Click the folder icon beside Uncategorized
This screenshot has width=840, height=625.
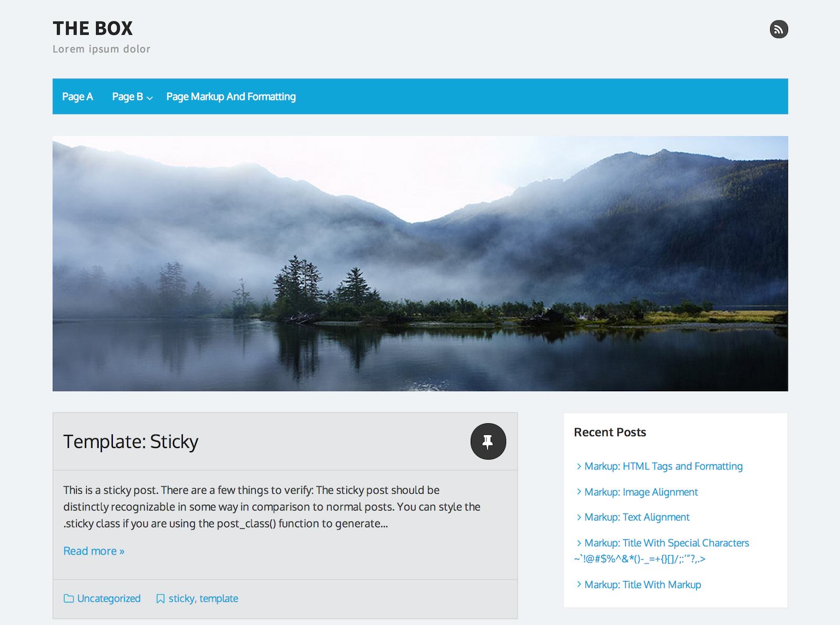click(68, 598)
